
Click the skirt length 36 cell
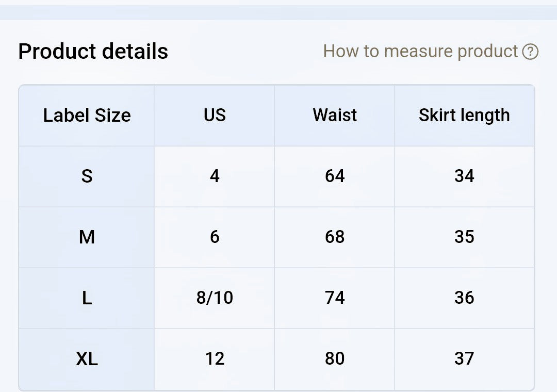coord(464,298)
